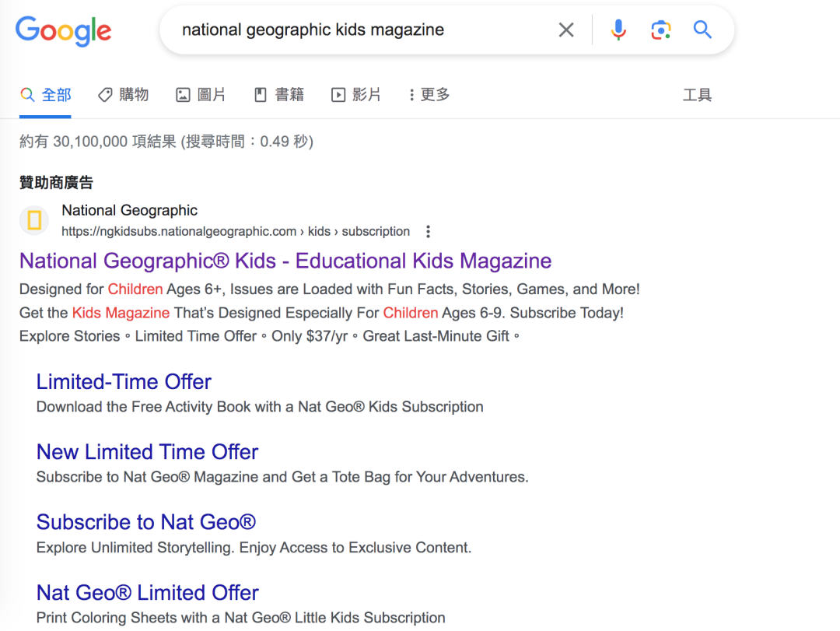Click the tag icon beside 購物
840x631 pixels.
(x=105, y=95)
